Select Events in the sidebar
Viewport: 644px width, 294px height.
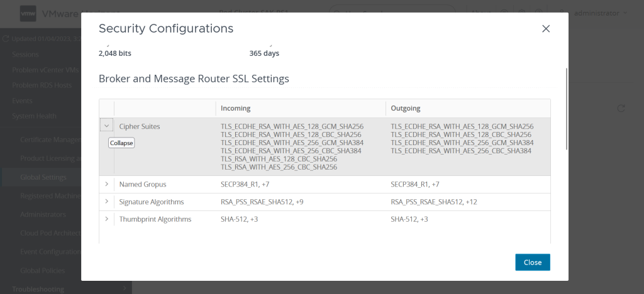click(x=23, y=101)
